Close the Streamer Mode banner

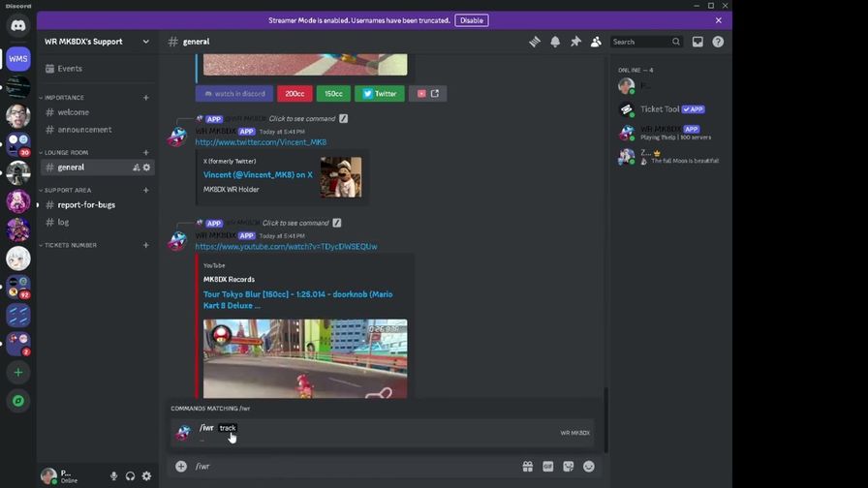click(719, 20)
